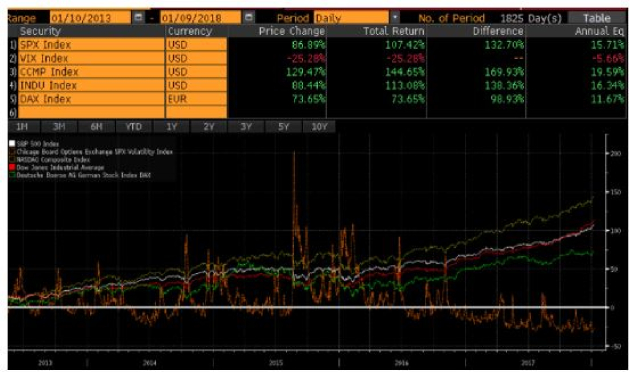Click the Dow Jones Industrial Average legend label

(x=60, y=167)
